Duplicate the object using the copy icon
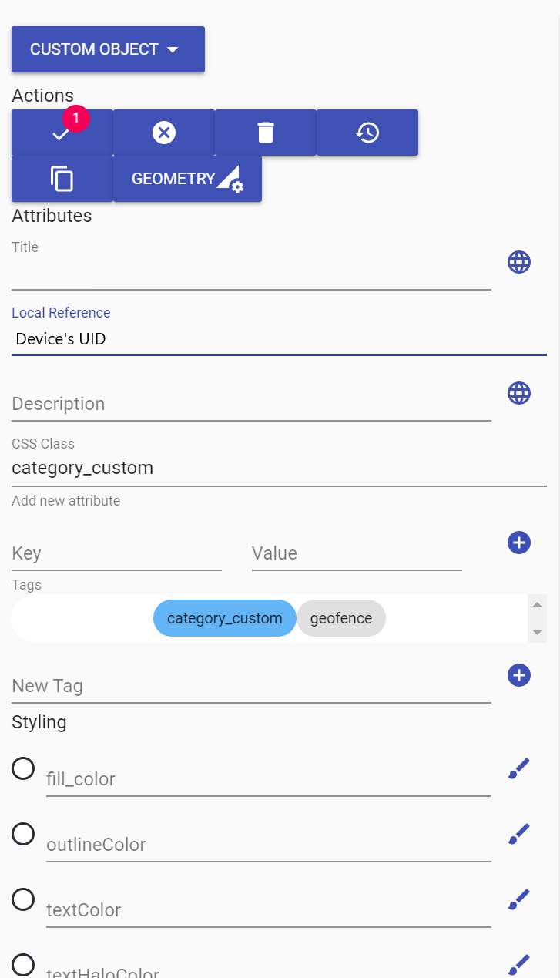This screenshot has height=978, width=560. point(62,178)
